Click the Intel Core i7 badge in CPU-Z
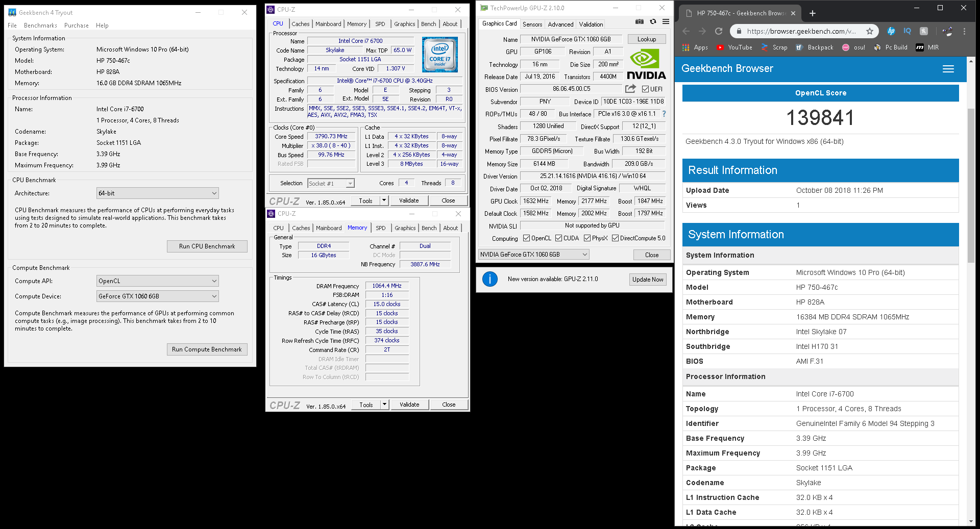The width and height of the screenshot is (980, 529). pos(440,54)
